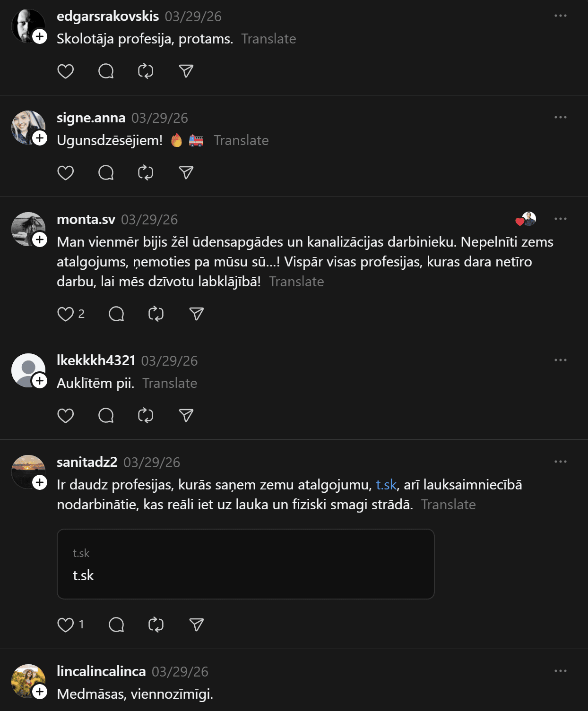Follow lincalincalinca using the avatar plus badge
588x711 pixels.
point(40,692)
